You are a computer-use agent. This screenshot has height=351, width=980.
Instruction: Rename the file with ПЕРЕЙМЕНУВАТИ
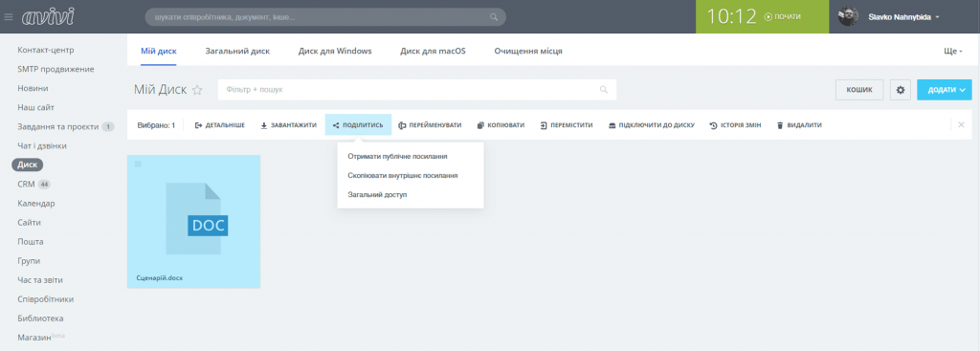[430, 125]
